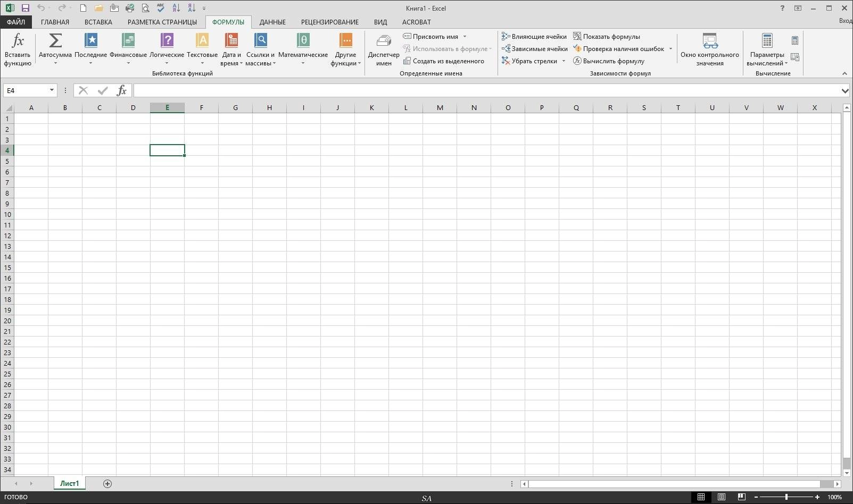Open Другие функции menu
853x504 pixels.
pyautogui.click(x=346, y=49)
